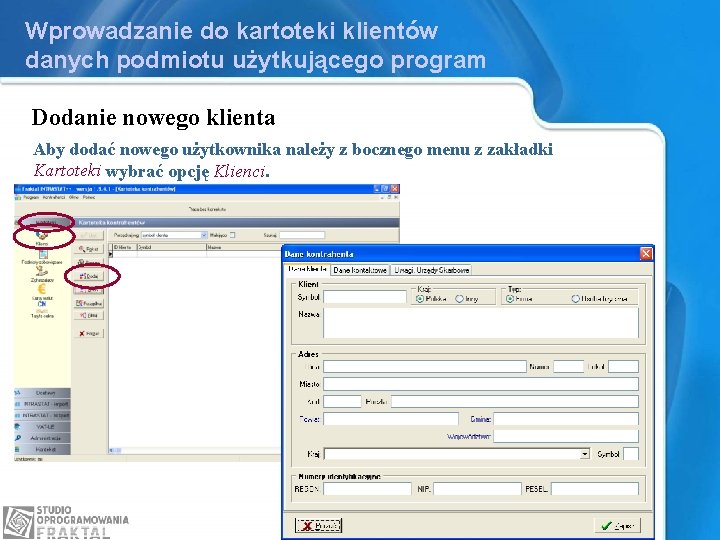Click the Ulica address field
Screen dimensions: 720x540
coord(425,366)
